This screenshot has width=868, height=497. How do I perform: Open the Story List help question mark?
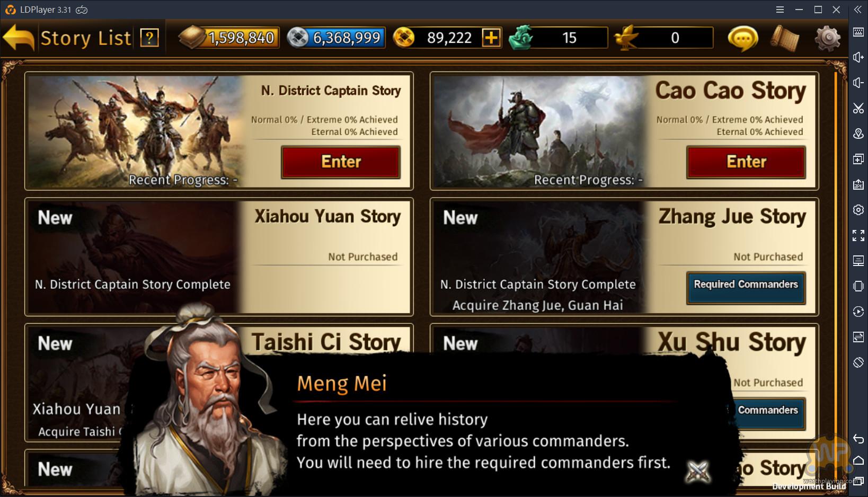(149, 38)
